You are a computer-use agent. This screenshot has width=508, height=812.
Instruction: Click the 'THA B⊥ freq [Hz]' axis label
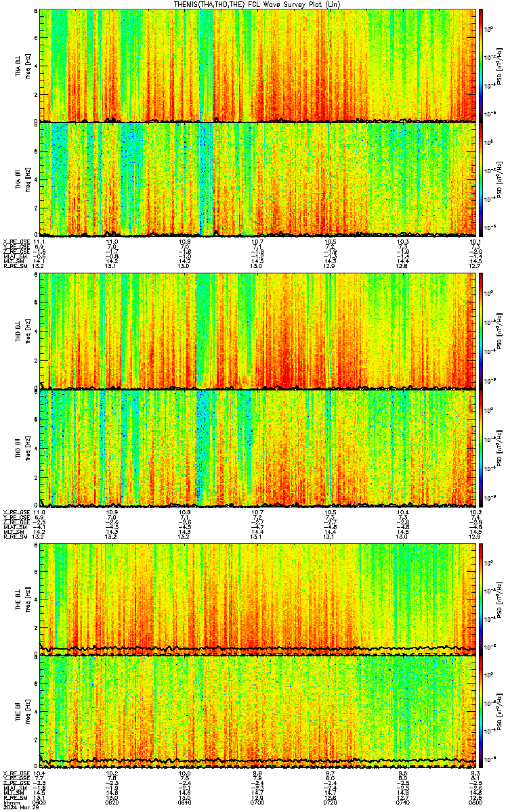click(22, 66)
